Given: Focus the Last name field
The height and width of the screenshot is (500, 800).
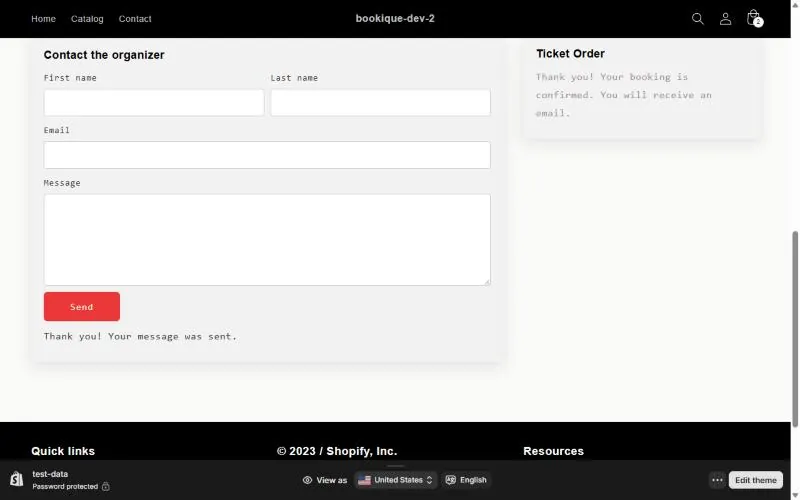Looking at the screenshot, I should click(x=381, y=103).
